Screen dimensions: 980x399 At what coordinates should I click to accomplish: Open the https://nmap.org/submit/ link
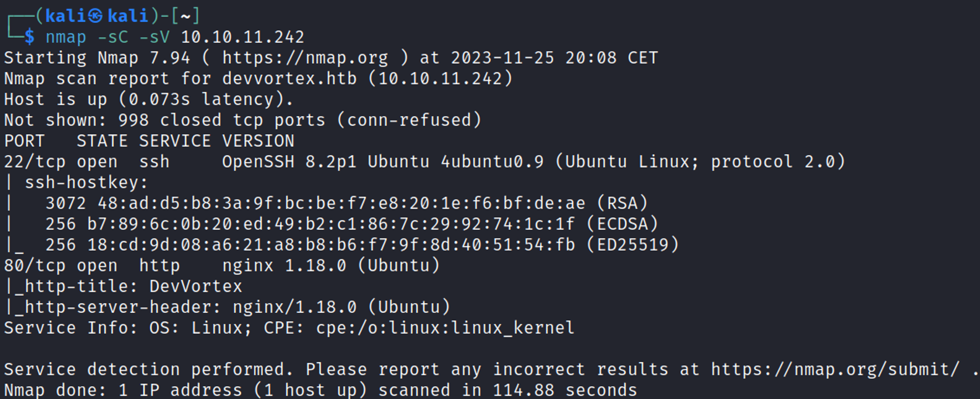(x=835, y=369)
